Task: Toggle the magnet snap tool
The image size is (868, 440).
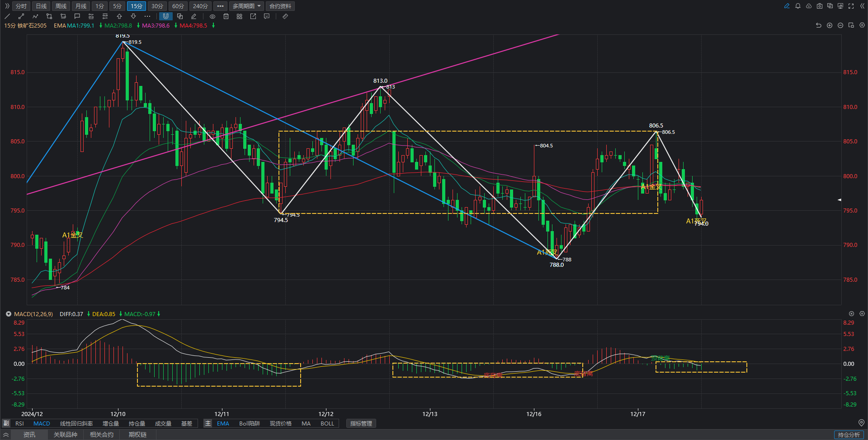Action: [166, 16]
